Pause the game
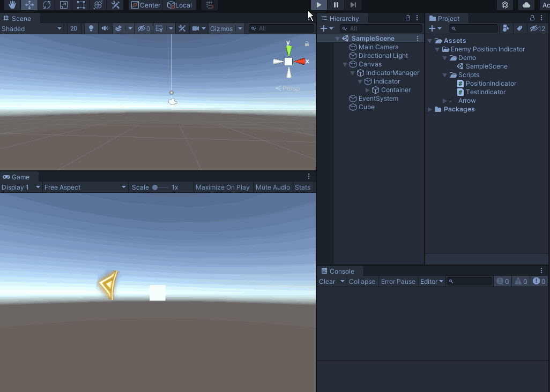Image resolution: width=550 pixels, height=392 pixels. point(336,5)
